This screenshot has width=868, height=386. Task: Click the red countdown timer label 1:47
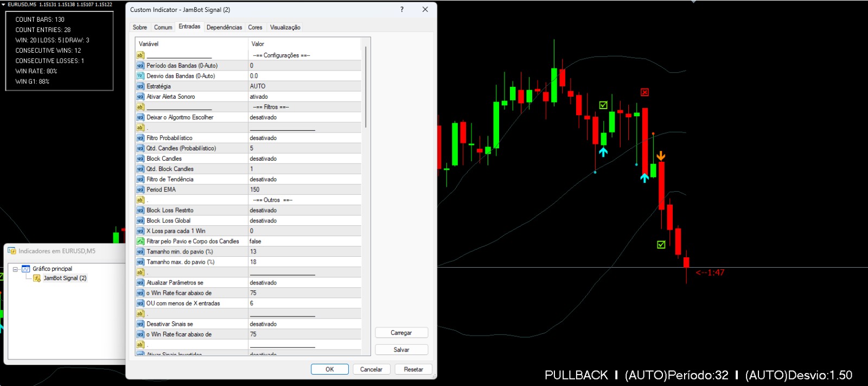click(x=710, y=273)
